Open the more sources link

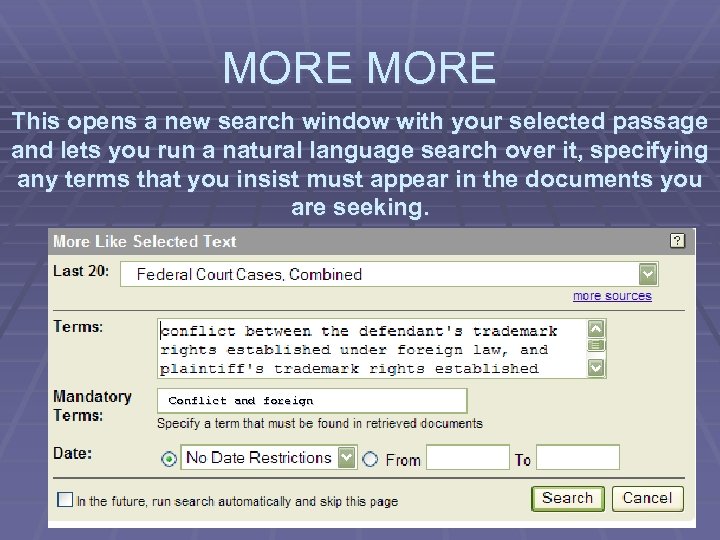pos(612,296)
